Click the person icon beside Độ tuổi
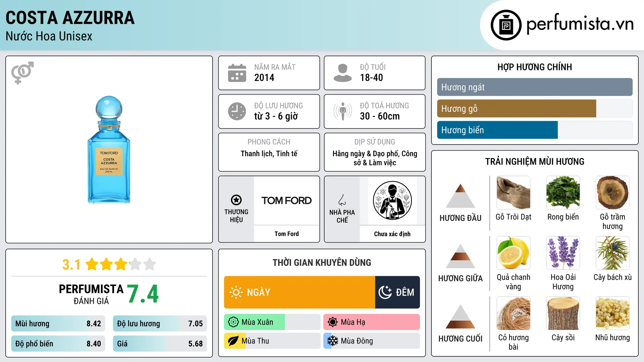This screenshot has height=362, width=644. tap(342, 73)
